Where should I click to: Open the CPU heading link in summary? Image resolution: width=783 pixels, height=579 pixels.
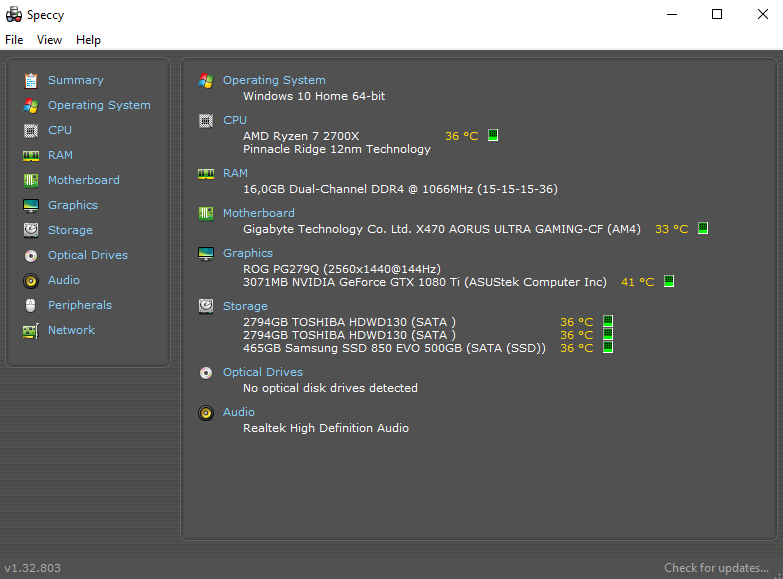point(235,120)
